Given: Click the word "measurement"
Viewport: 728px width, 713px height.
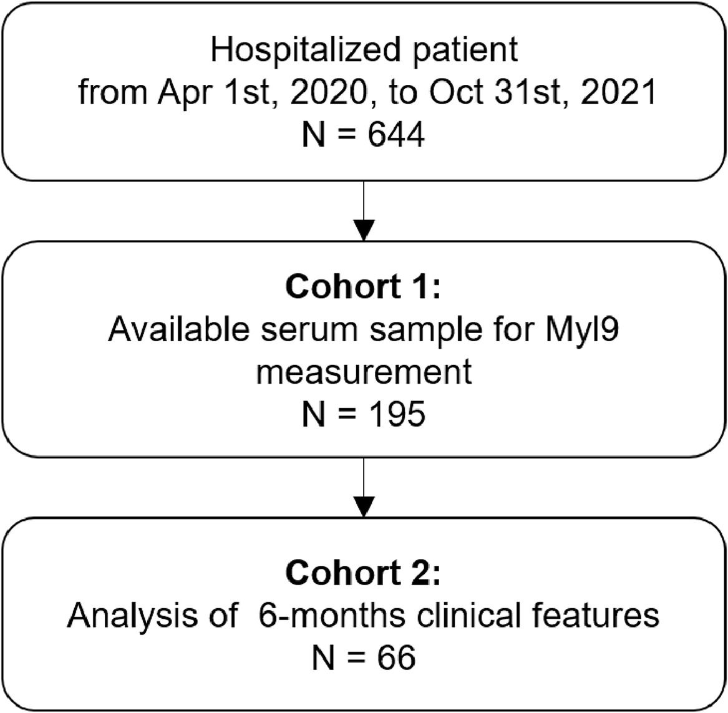Looking at the screenshot, I should (x=364, y=372).
